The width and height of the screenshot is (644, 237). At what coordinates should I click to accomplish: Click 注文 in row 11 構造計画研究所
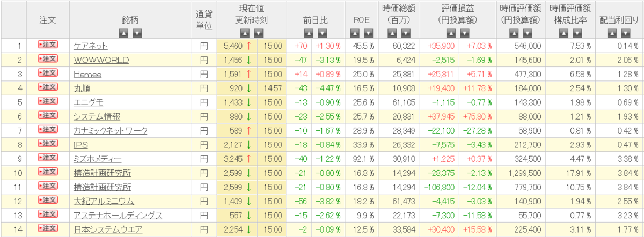[48, 187]
